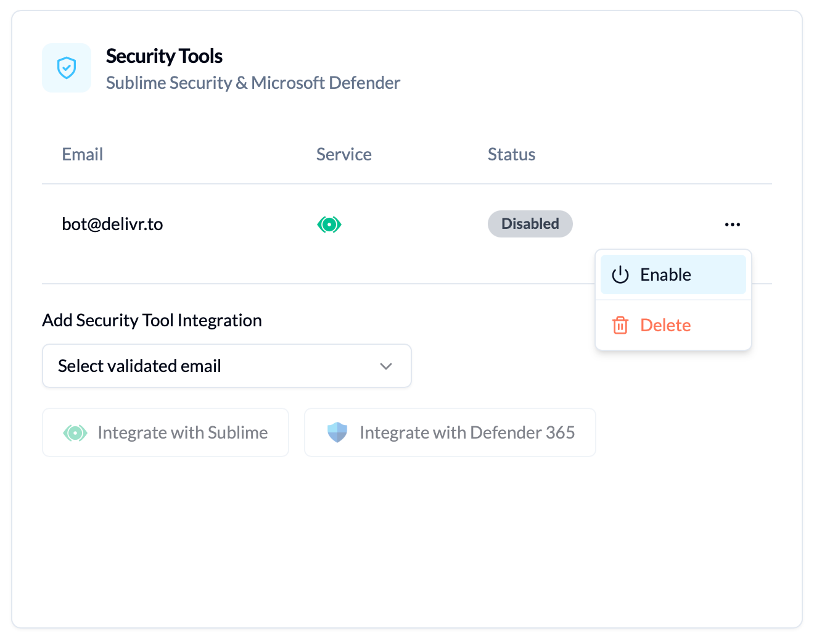
Task: Select the email bot@delivr.to in the table
Action: (x=112, y=224)
